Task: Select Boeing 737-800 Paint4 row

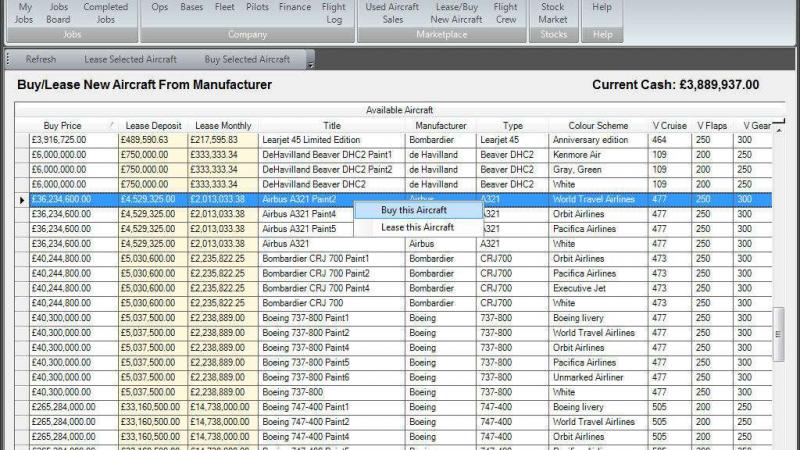Action: point(393,347)
